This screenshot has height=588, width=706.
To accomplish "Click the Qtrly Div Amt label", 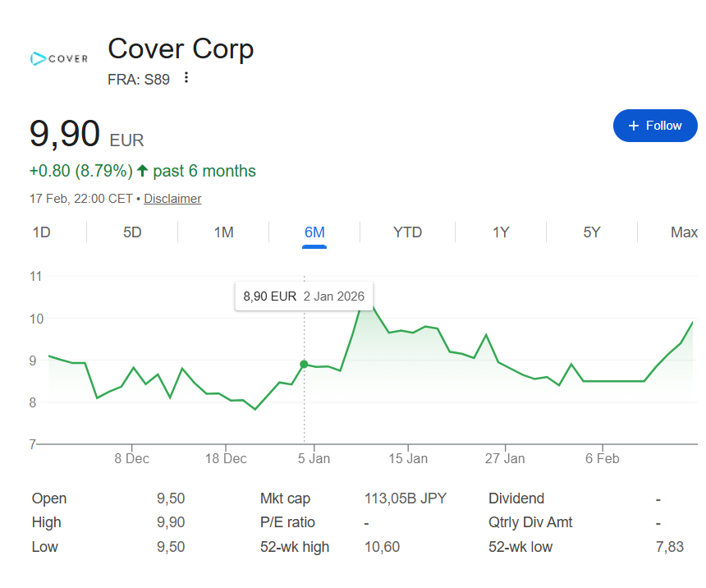I will (x=530, y=522).
